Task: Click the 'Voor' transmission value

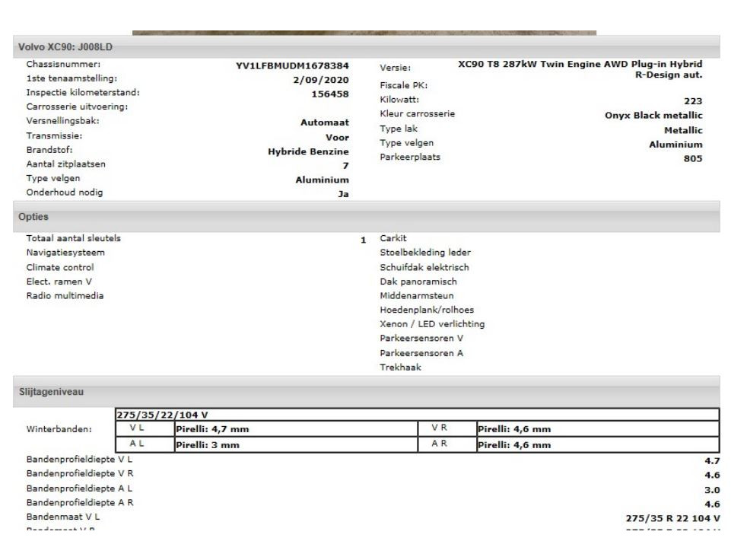Action: [x=337, y=137]
